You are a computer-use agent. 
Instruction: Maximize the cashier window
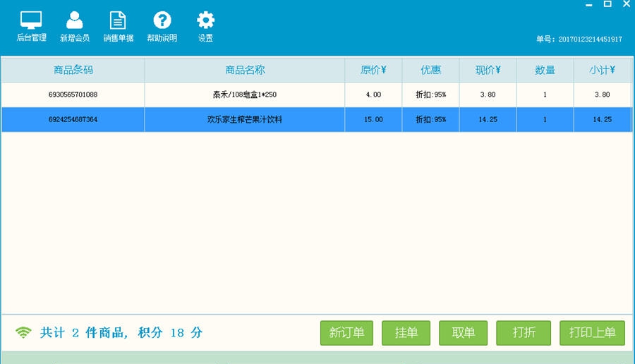point(607,4)
